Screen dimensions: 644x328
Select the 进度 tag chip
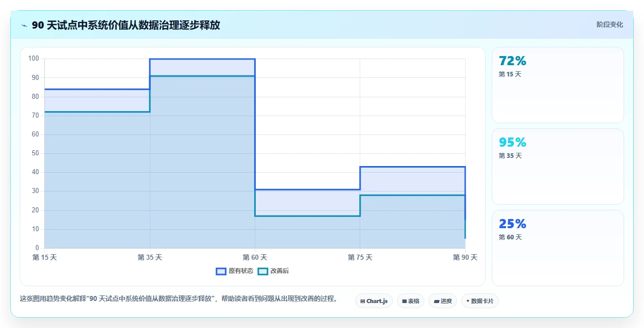pos(443,301)
